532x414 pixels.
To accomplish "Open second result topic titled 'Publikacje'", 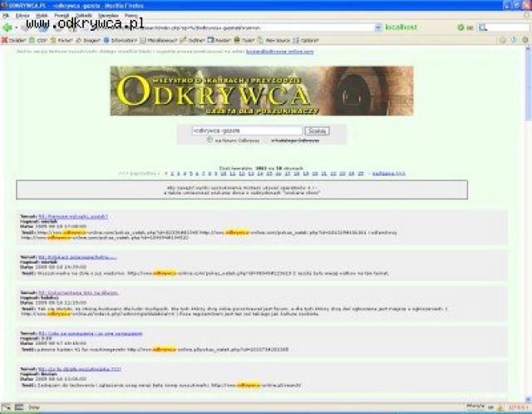I will tap(77, 257).
